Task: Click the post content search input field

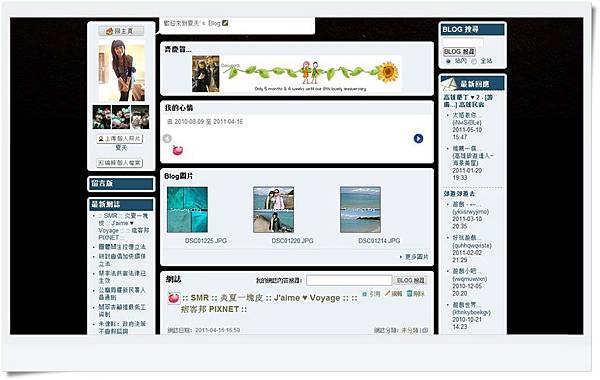Action: click(349, 280)
